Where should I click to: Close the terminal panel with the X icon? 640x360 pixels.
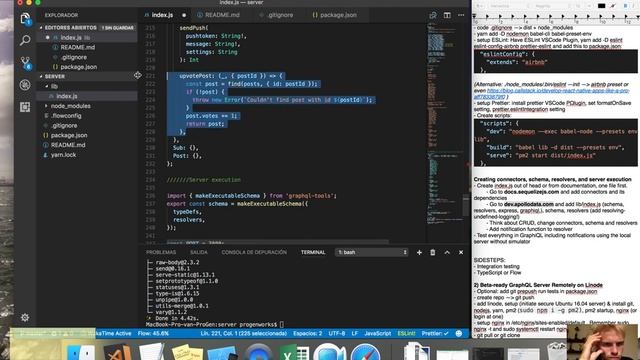[x=461, y=253]
